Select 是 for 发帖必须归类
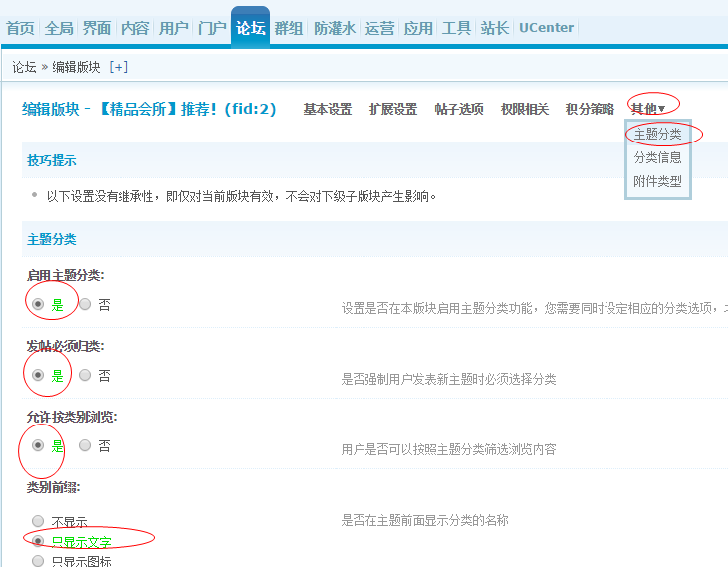 [x=38, y=375]
